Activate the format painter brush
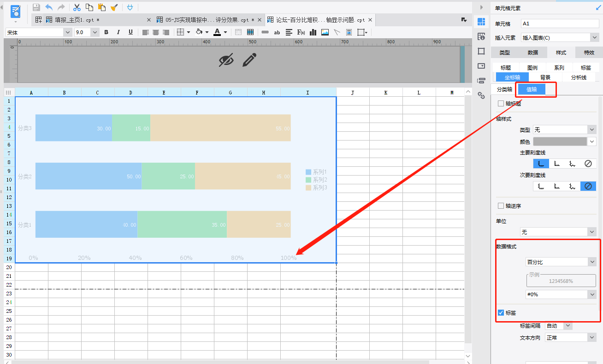603x364 pixels. [x=114, y=7]
